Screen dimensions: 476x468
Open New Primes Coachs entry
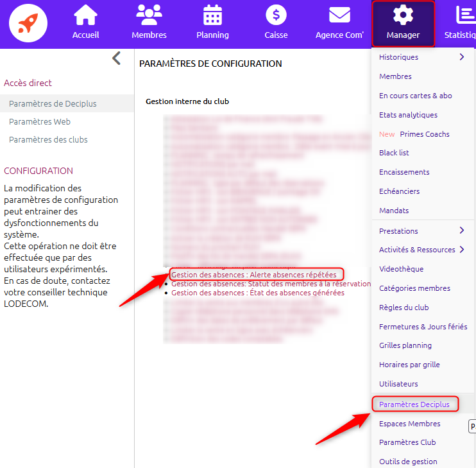click(x=414, y=134)
